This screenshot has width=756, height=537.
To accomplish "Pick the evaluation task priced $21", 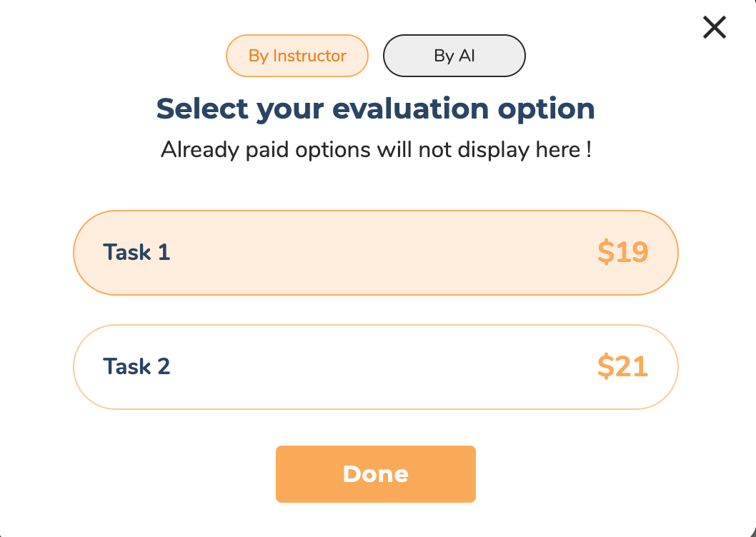I will tap(375, 367).
